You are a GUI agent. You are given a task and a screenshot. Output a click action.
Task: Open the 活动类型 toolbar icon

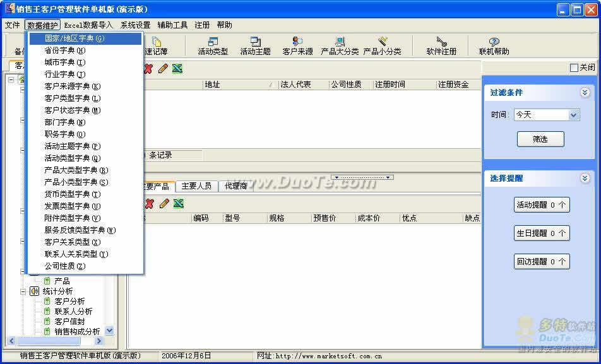click(213, 46)
